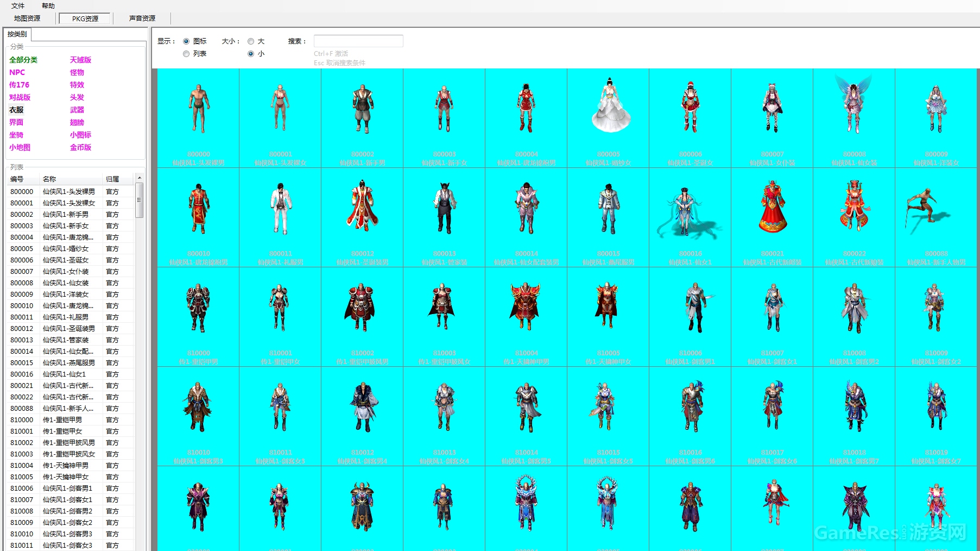Select swordsman thumbnail 810010 剑客男3
Image resolution: width=980 pixels, height=551 pixels.
[198, 416]
